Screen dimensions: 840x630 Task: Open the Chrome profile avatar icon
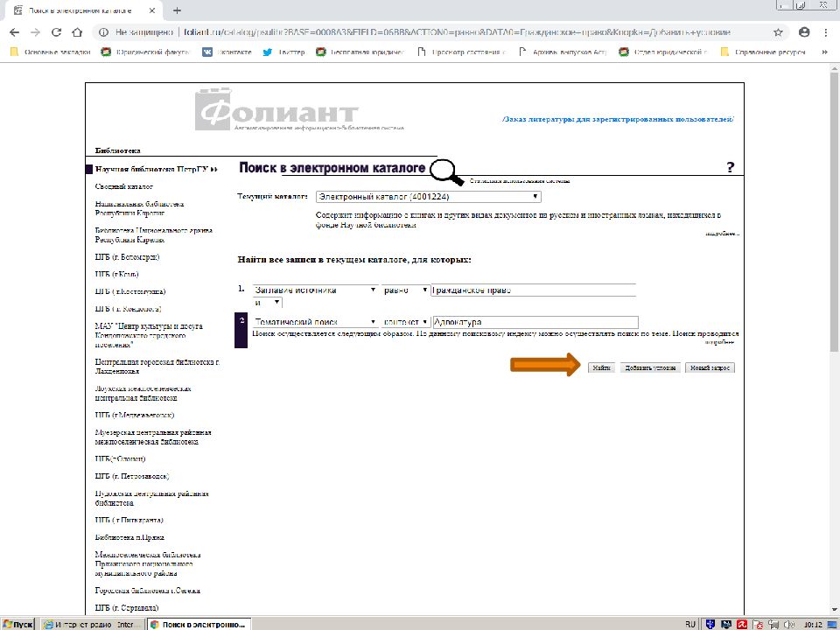(x=803, y=31)
